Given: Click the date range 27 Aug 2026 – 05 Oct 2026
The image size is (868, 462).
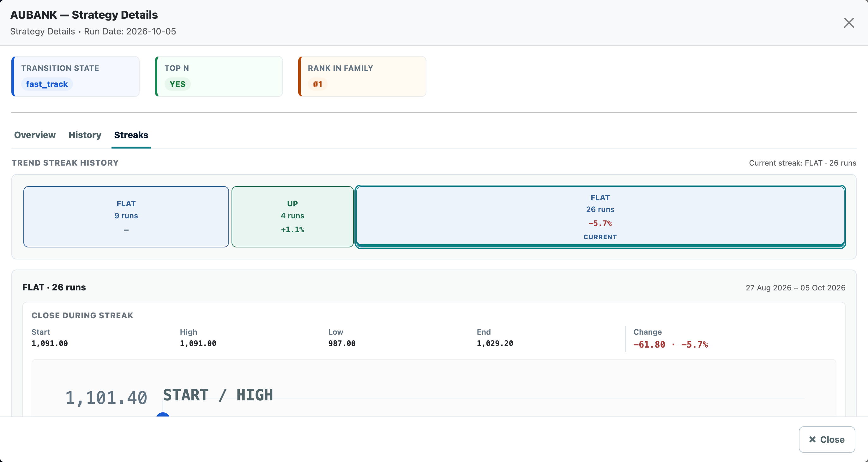Looking at the screenshot, I should (x=795, y=288).
